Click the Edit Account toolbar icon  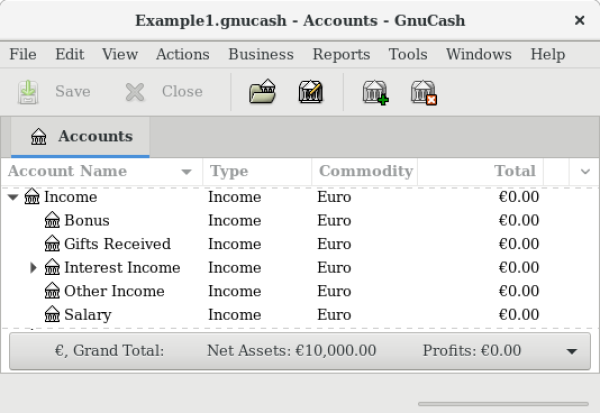coord(310,93)
